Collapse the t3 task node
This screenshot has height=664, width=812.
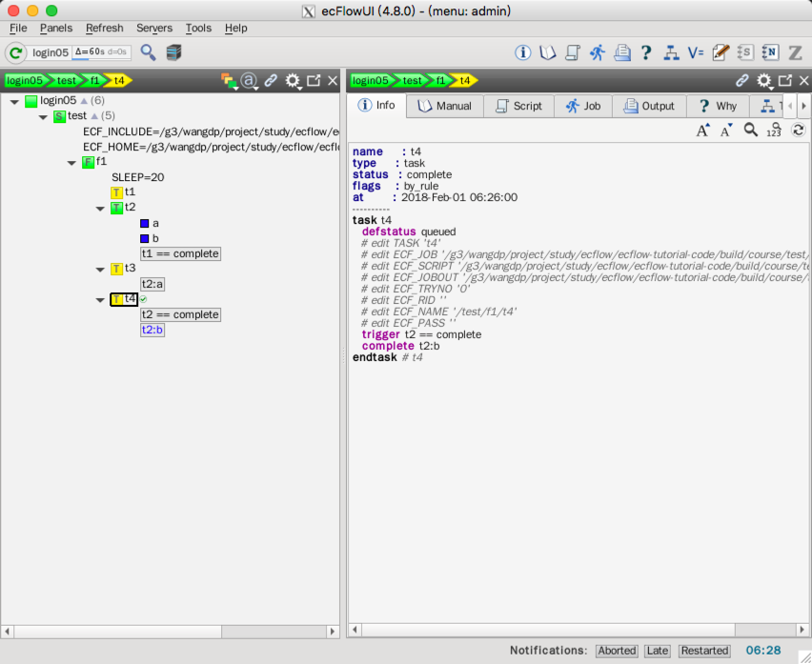pyautogui.click(x=100, y=270)
